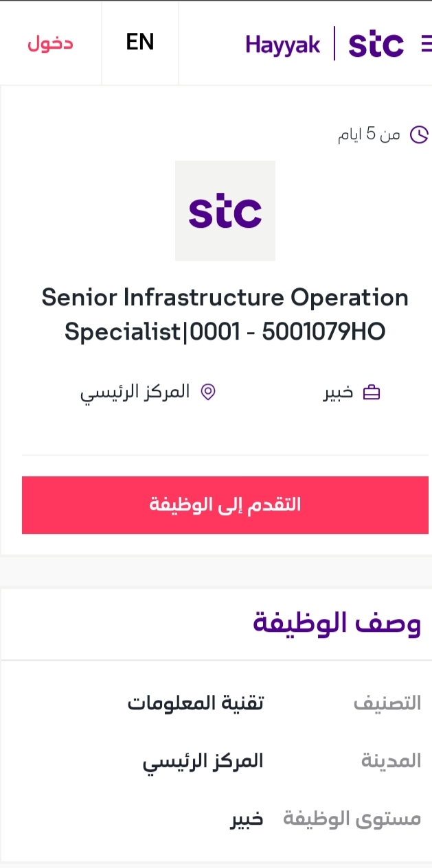Viewport: 432px width, 868px height.
Task: Click the stc company logo thumbnail
Action: click(225, 211)
